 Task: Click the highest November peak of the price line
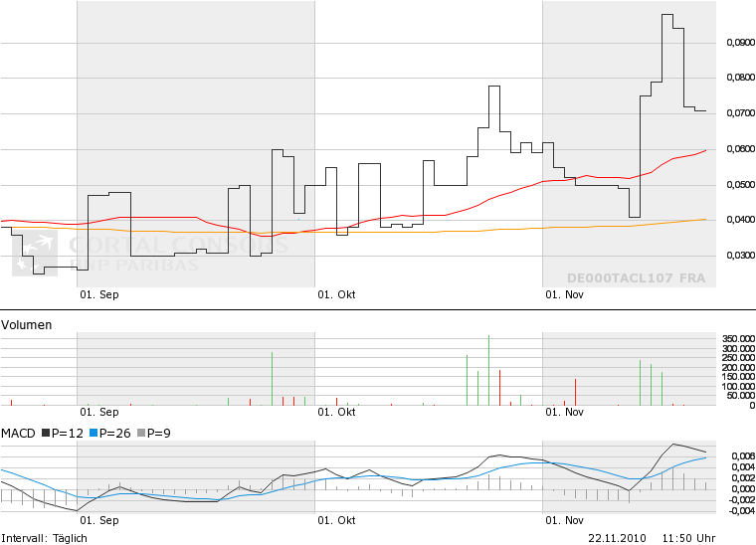click(x=667, y=15)
